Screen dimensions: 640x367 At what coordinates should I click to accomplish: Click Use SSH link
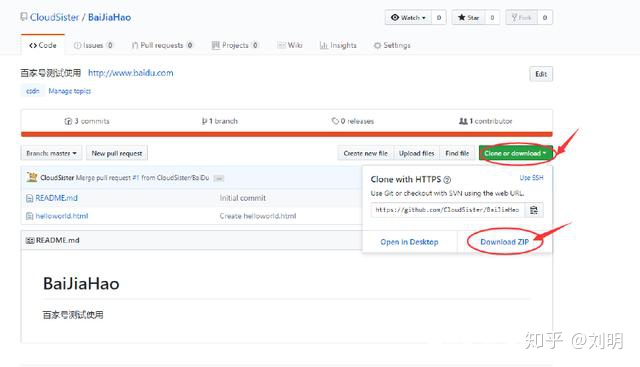click(531, 178)
